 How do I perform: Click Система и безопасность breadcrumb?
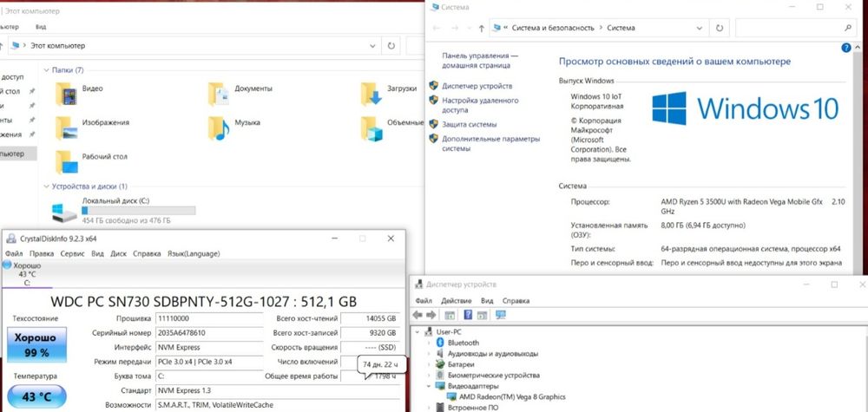[553, 28]
